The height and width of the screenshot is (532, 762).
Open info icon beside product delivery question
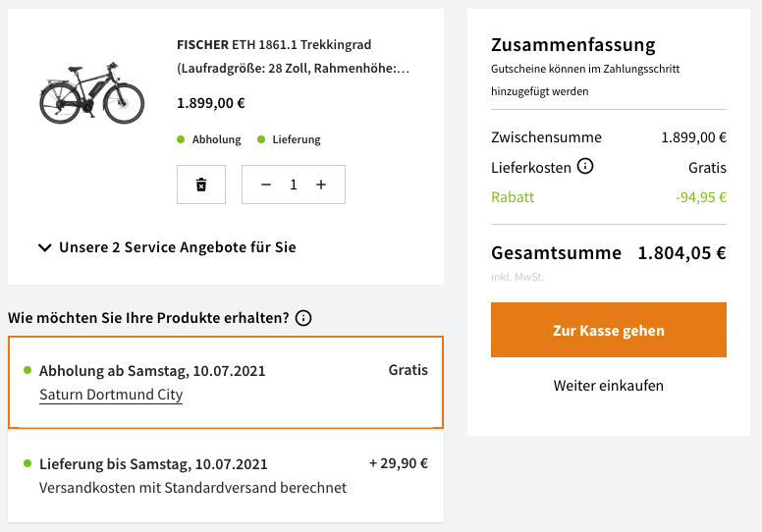point(303,318)
